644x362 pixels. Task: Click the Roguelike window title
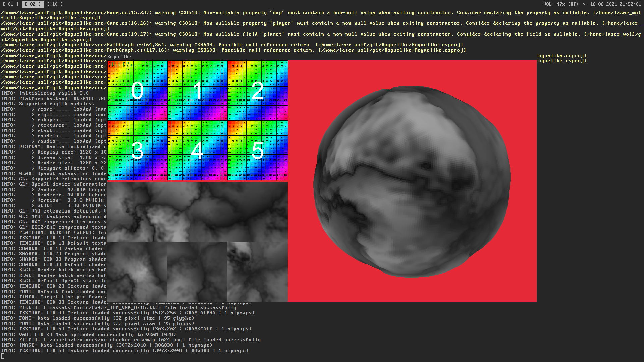tap(119, 57)
